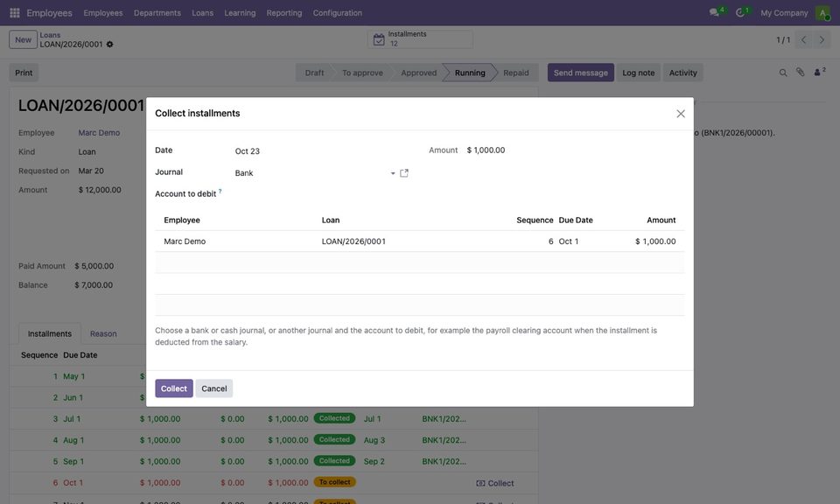Show followers via the person icon

click(819, 72)
